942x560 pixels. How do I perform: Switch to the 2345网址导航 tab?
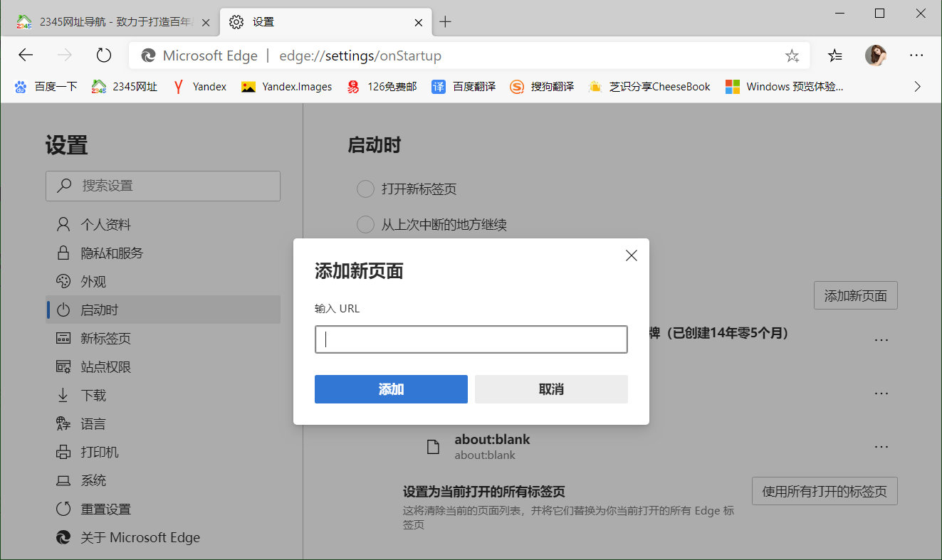tap(107, 22)
